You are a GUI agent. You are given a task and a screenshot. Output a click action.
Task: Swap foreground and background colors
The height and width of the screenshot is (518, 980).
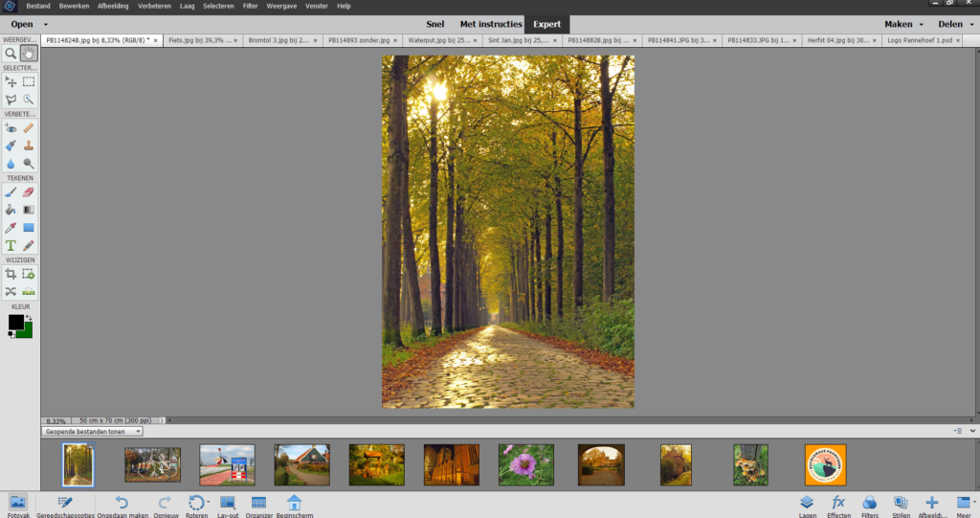pos(29,317)
